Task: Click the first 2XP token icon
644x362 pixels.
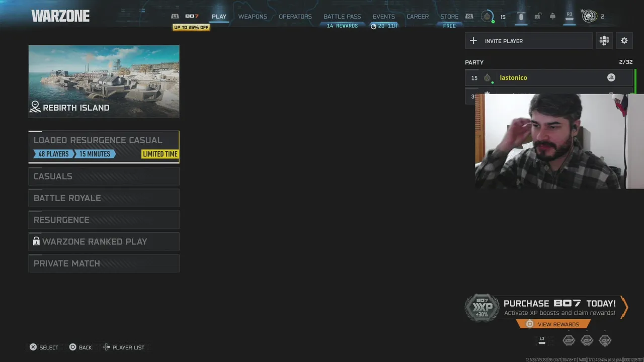Action: coord(569,340)
